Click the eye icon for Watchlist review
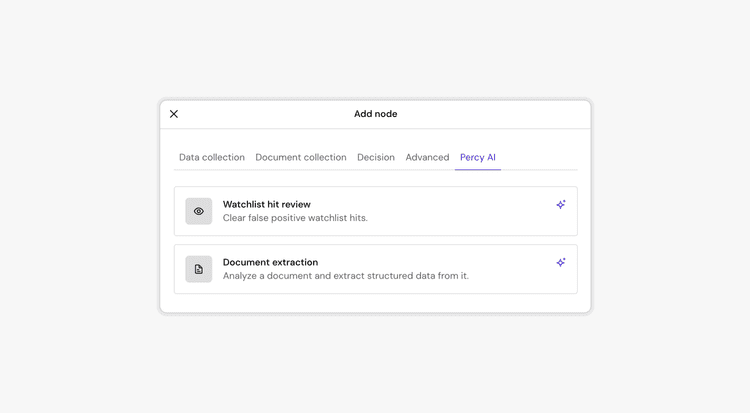750x413 pixels. click(x=199, y=211)
